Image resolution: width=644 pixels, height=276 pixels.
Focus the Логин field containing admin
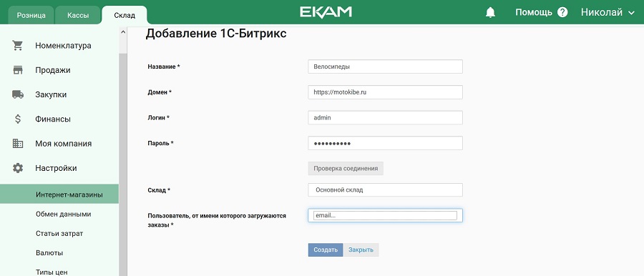(385, 117)
